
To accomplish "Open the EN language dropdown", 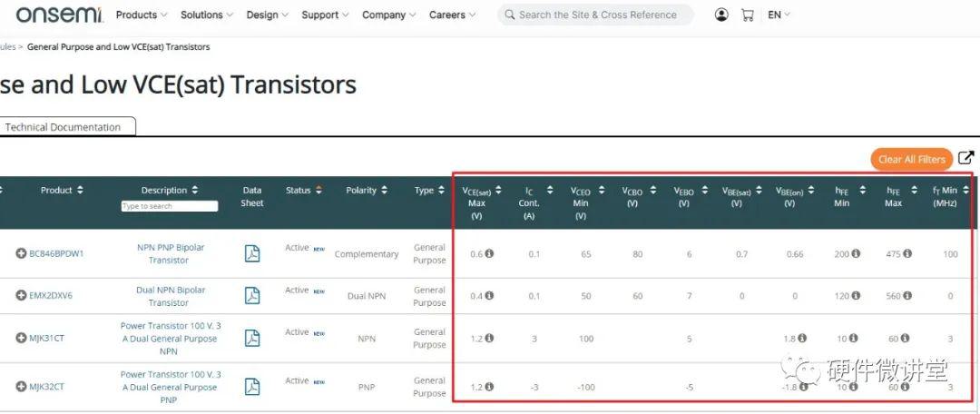I will [779, 15].
